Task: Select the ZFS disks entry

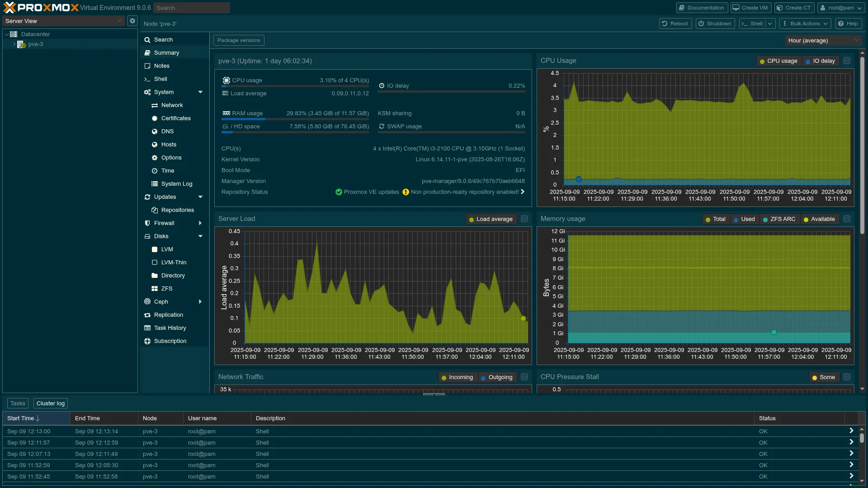Action: tap(166, 289)
